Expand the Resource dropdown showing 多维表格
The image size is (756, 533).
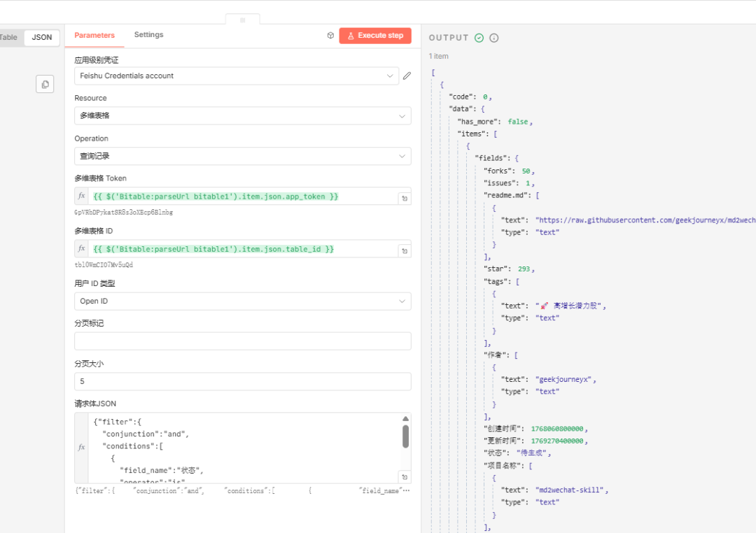click(x=242, y=116)
